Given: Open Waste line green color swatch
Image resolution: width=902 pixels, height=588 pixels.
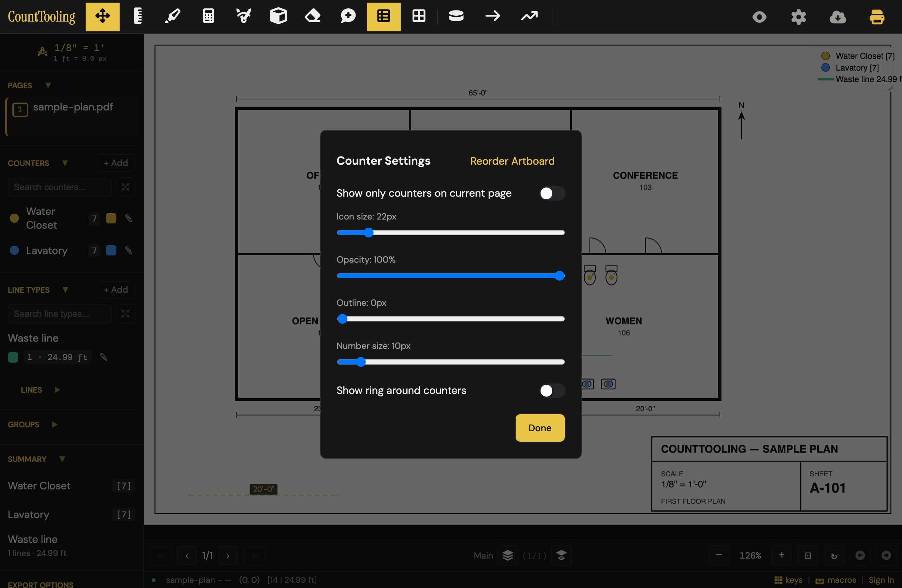Looking at the screenshot, I should 13,357.
